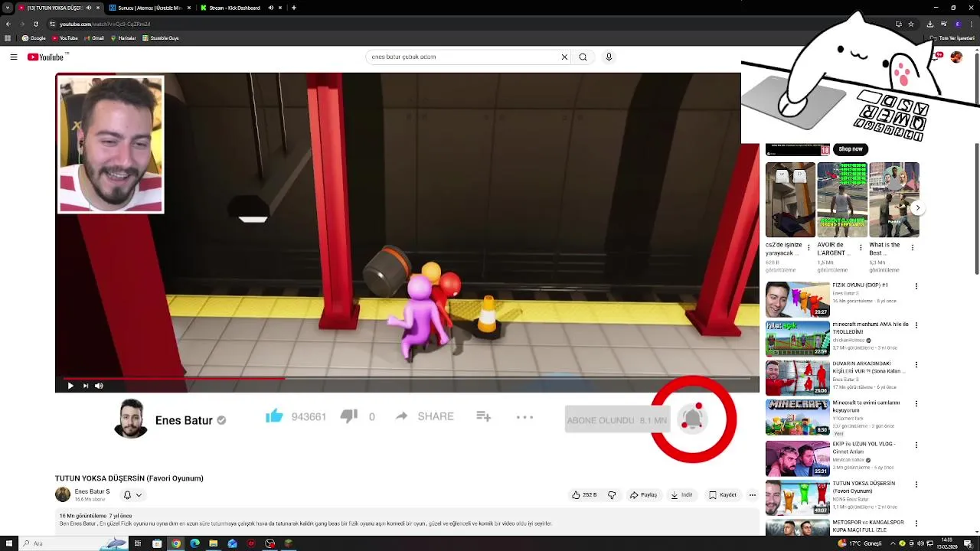Open the overlay add-to-playlist icon
This screenshot has width=980, height=551.
pyautogui.click(x=483, y=416)
